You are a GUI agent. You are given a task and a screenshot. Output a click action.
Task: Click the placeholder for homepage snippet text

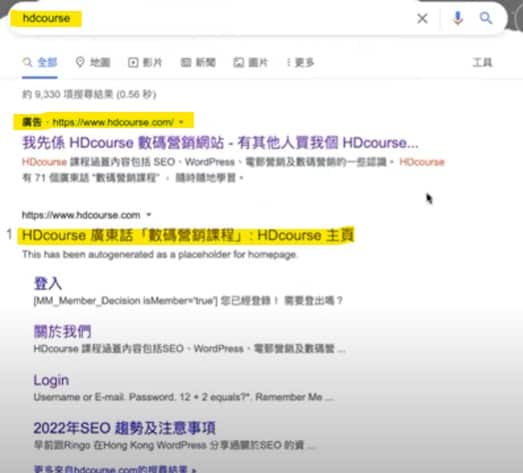click(x=160, y=255)
